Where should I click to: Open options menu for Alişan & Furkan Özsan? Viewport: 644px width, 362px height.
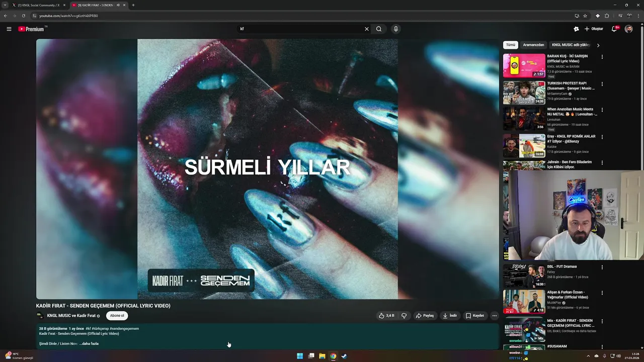602,293
